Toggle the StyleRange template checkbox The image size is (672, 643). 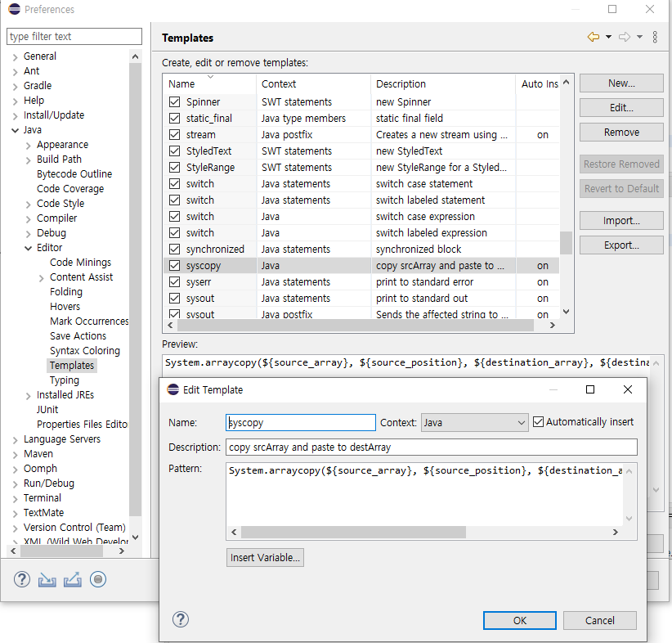coord(174,167)
